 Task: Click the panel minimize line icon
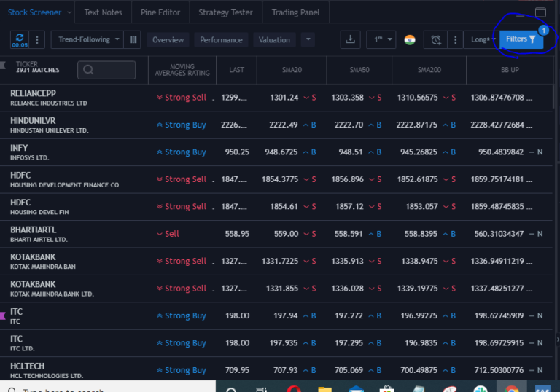click(520, 15)
